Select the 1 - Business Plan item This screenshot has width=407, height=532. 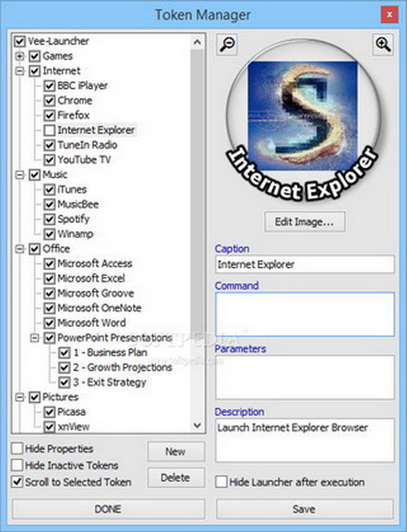(x=110, y=352)
